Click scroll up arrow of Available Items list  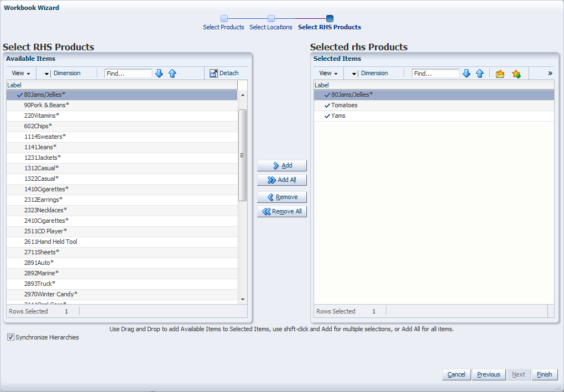(243, 95)
